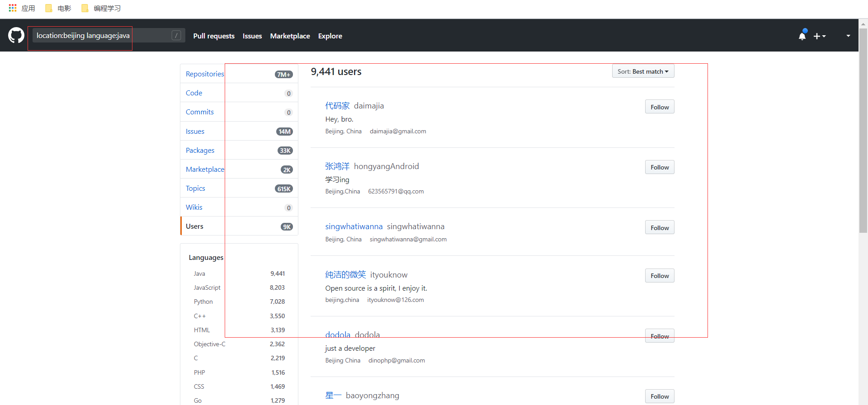
Task: Show Issues results in the sidebar
Action: [239, 131]
